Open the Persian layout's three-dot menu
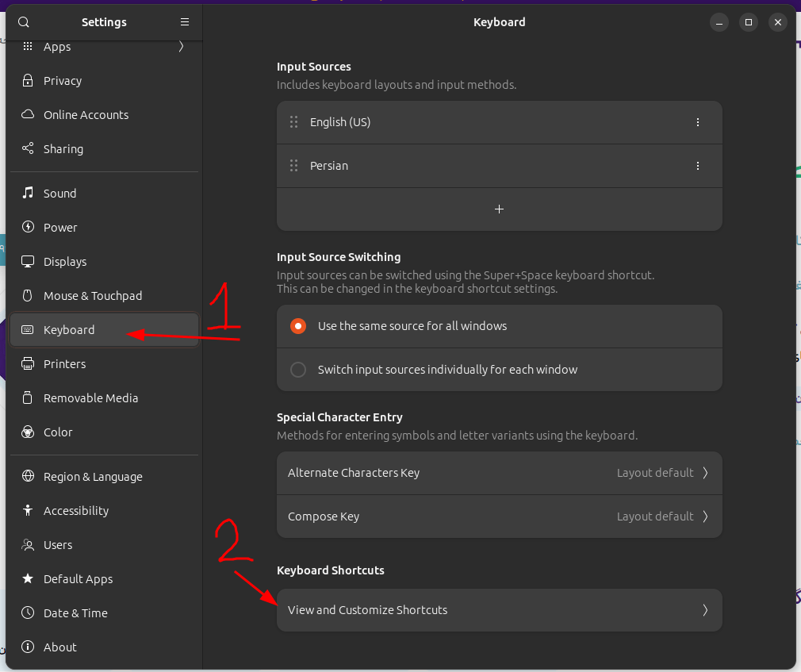The width and height of the screenshot is (801, 672). click(x=698, y=166)
